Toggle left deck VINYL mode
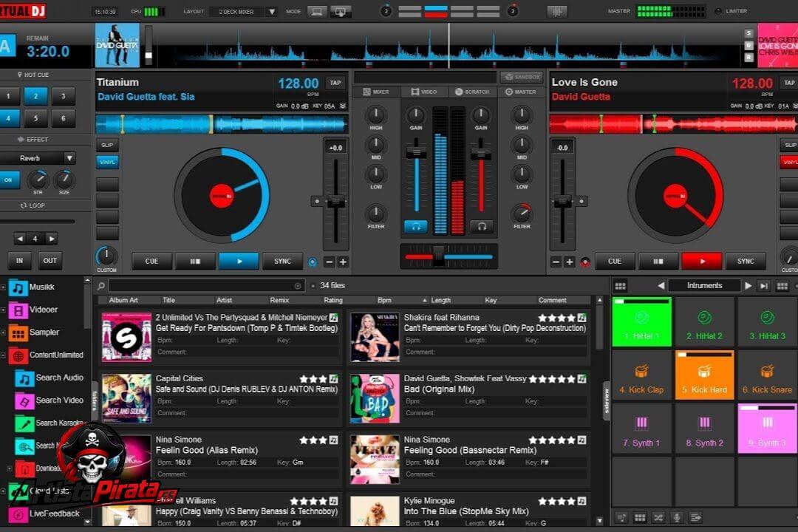Viewport: 798px width, 532px height. 107,163
